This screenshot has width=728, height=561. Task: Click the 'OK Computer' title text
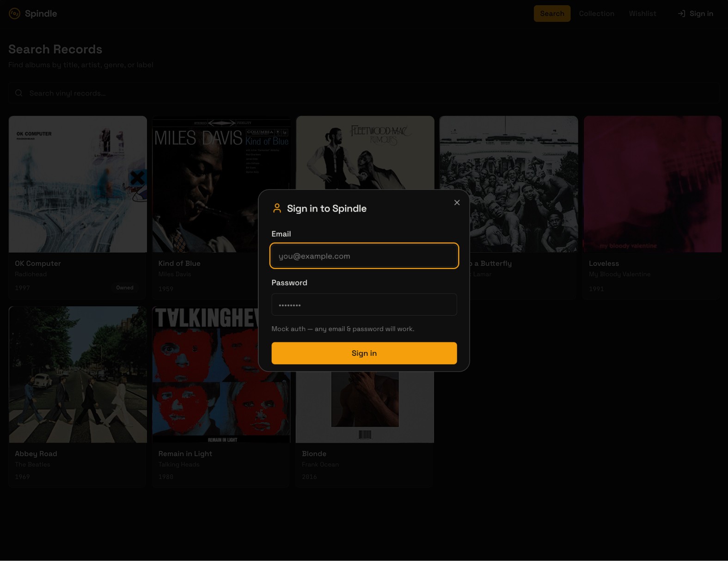(38, 263)
